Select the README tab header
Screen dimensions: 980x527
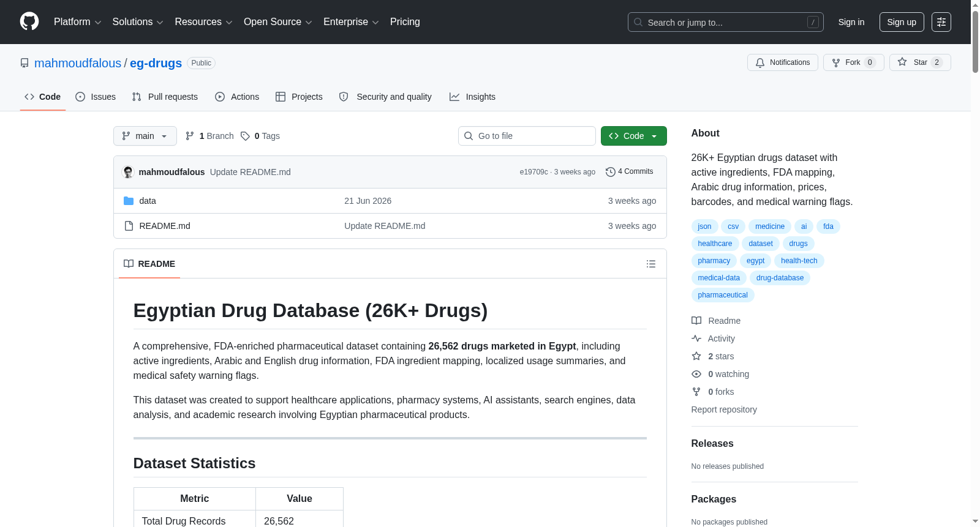(149, 264)
